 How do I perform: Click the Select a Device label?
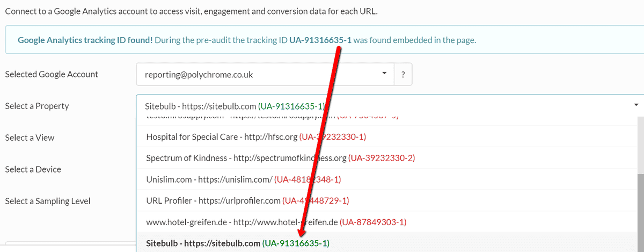pos(33,169)
